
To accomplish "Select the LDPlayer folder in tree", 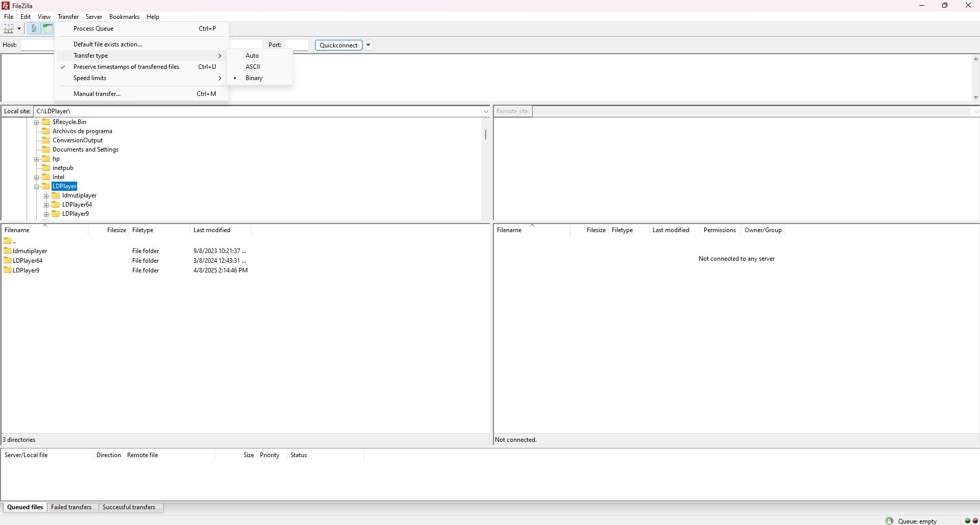I will (x=64, y=186).
